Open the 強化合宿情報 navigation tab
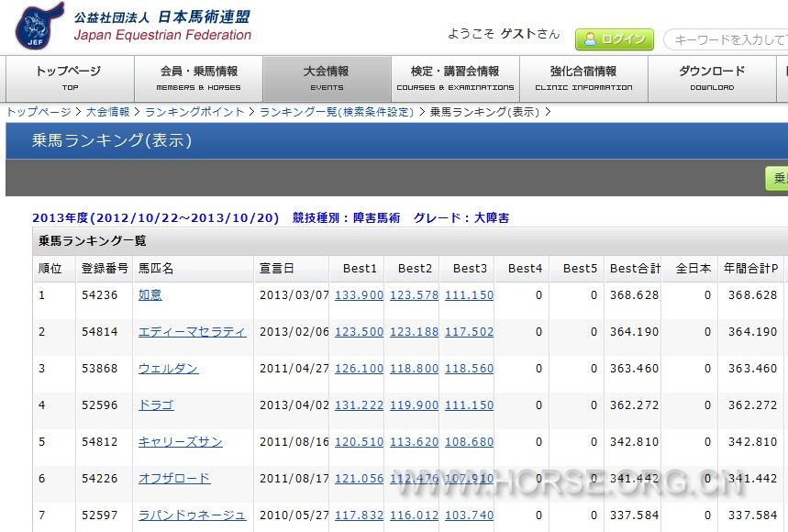The width and height of the screenshot is (788, 532). tap(583, 78)
